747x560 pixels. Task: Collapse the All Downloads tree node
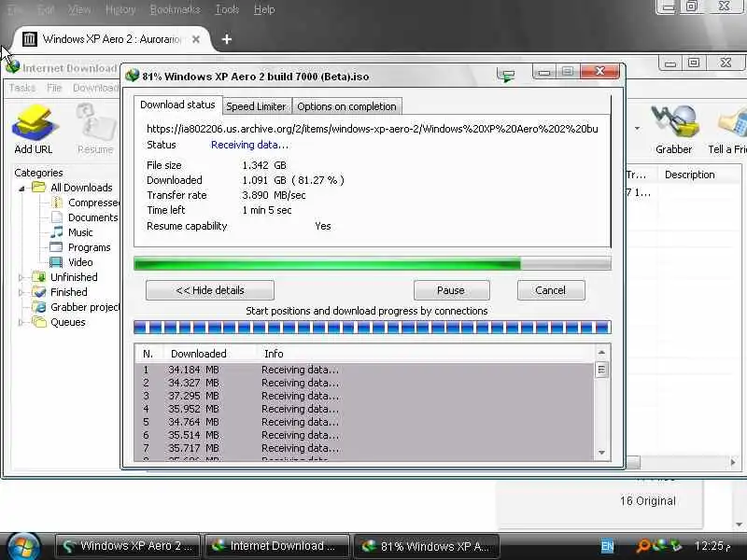[x=21, y=189]
